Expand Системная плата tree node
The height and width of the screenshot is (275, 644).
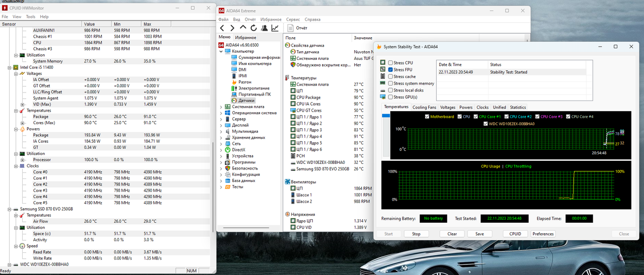click(x=221, y=107)
